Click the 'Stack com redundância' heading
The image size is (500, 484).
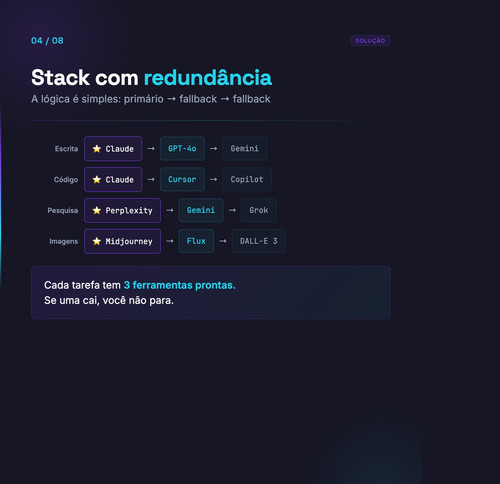coord(151,78)
